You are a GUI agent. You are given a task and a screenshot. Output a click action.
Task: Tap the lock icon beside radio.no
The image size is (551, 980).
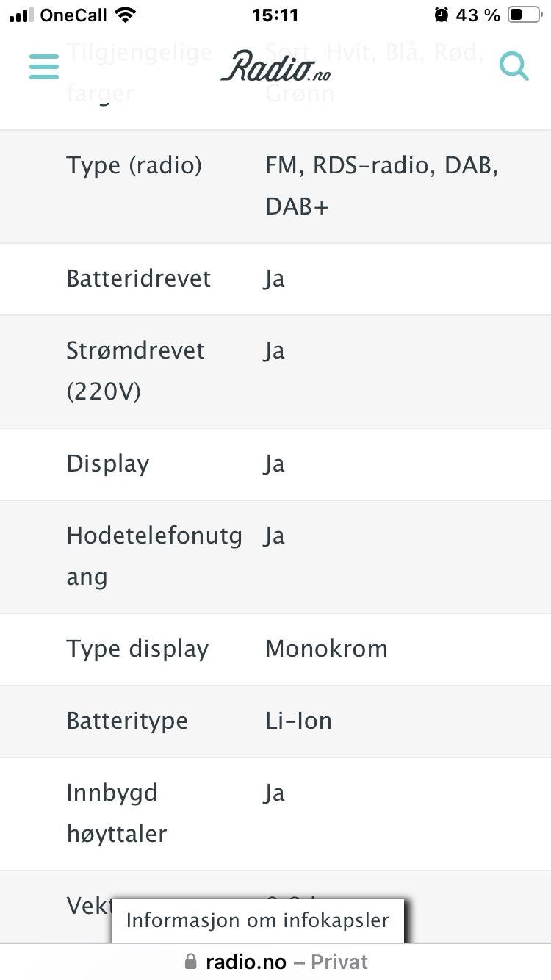click(191, 962)
